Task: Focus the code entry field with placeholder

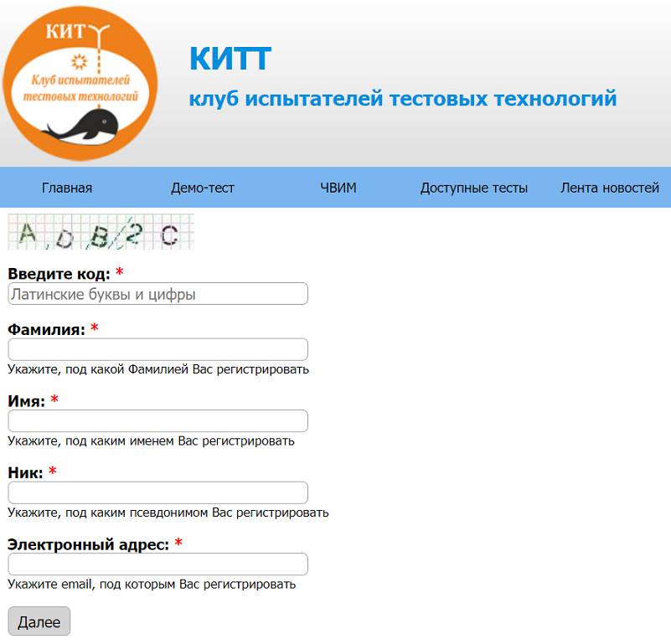Action: click(157, 293)
